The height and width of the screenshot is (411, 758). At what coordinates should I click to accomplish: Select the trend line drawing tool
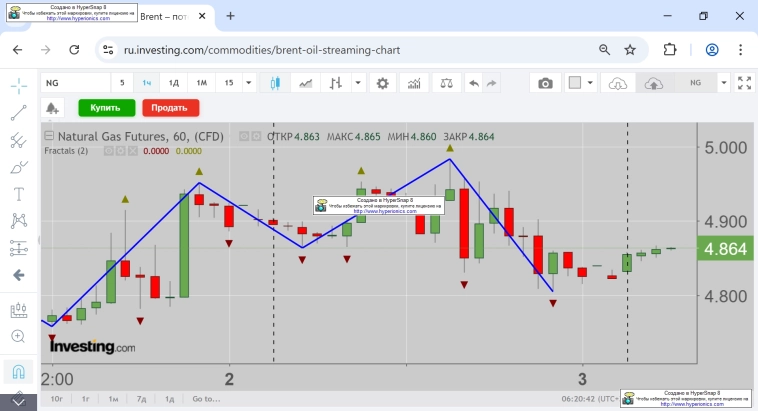18,113
